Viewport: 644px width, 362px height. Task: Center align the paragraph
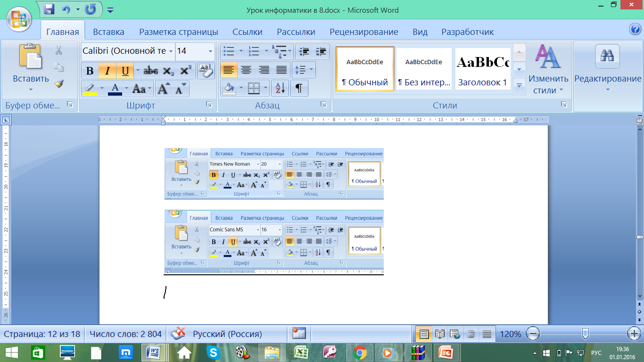coord(246,71)
